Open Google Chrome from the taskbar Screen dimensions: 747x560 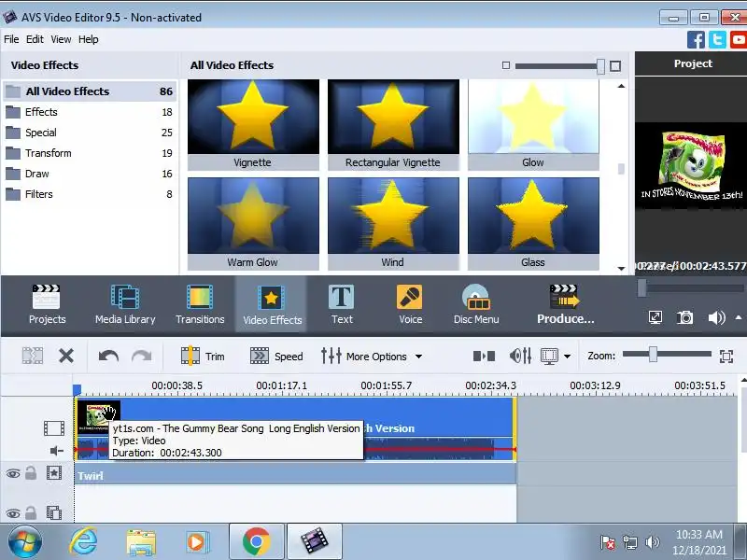pyautogui.click(x=256, y=542)
